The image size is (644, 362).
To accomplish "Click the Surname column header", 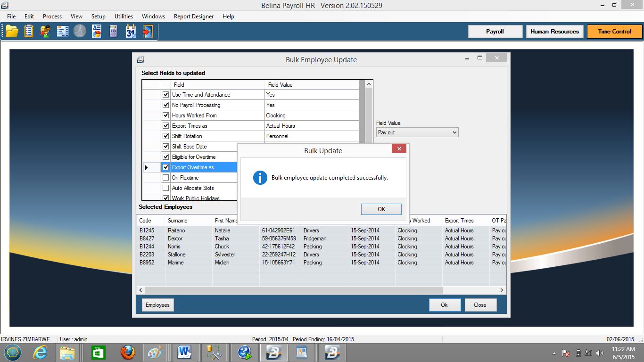I will pyautogui.click(x=189, y=221).
